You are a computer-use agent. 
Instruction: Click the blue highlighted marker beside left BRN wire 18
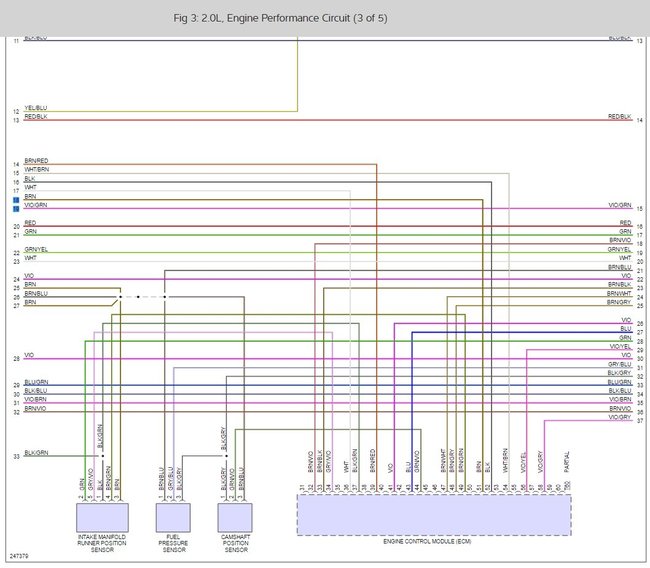pyautogui.click(x=16, y=200)
